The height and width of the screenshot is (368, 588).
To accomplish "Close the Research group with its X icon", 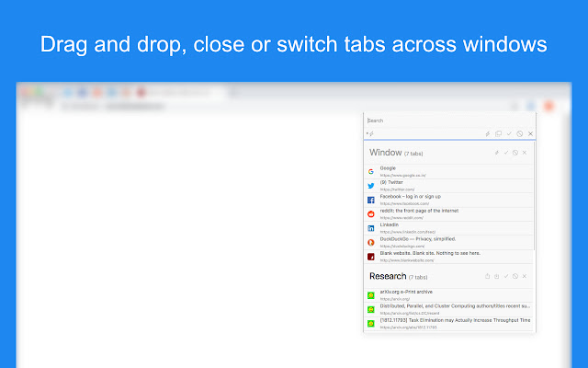I will [525, 276].
